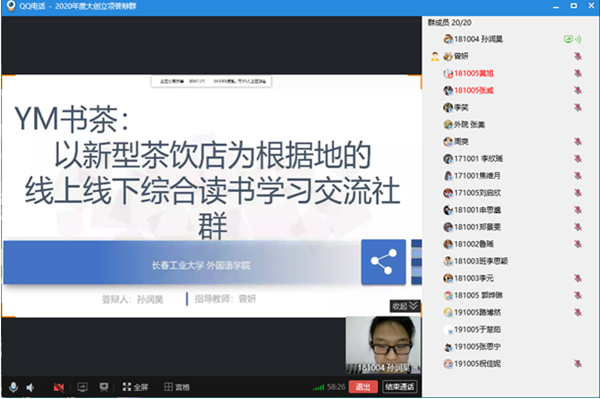Image resolution: width=600 pixels, height=399 pixels.
Task: End the call with 结束通话 button
Action: pos(399,387)
